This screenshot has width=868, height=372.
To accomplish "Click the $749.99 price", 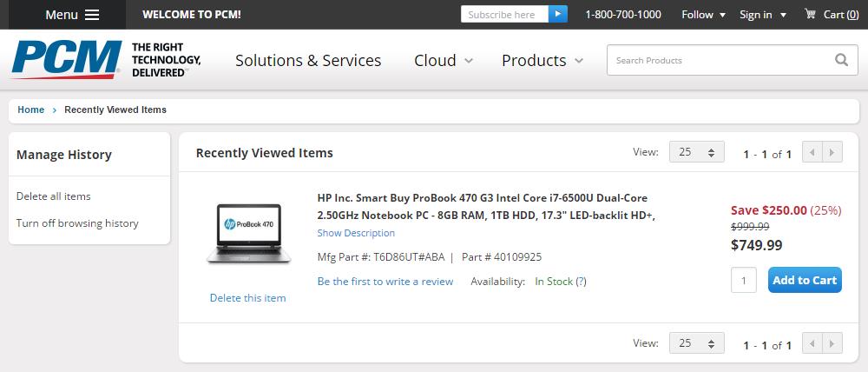I will point(757,245).
